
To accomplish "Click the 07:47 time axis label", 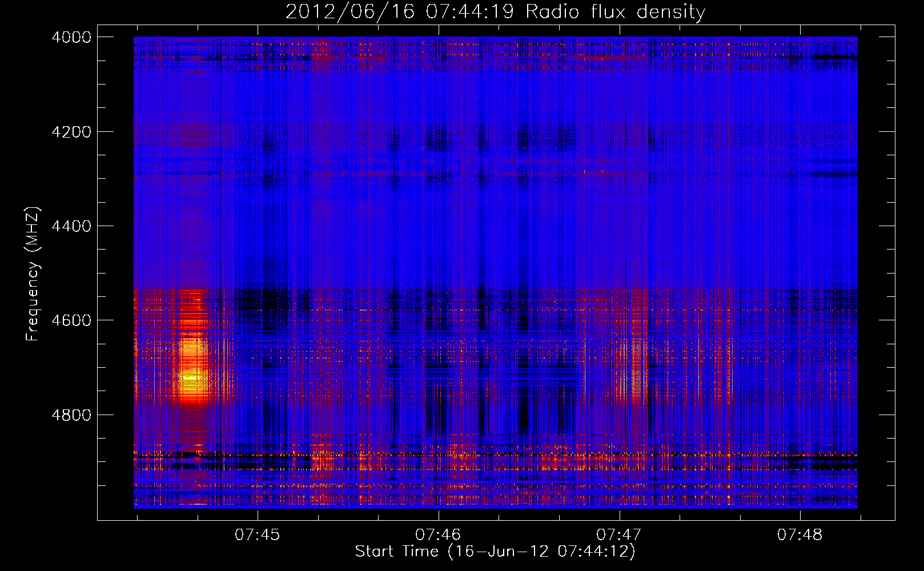I will click(619, 535).
